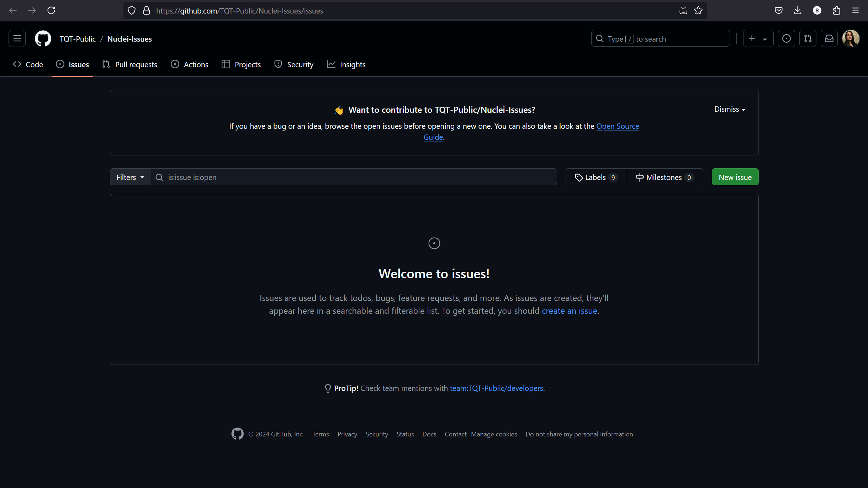Click the Nuclei-Issues repository name
The width and height of the screenshot is (868, 488).
(129, 39)
